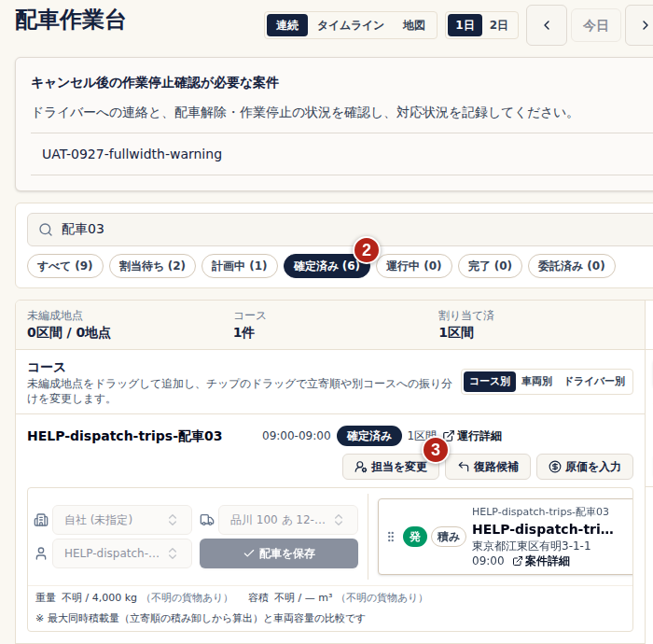The width and height of the screenshot is (653, 644).
Task: Click the 確定済み status badge on the course
Action: pos(369,436)
